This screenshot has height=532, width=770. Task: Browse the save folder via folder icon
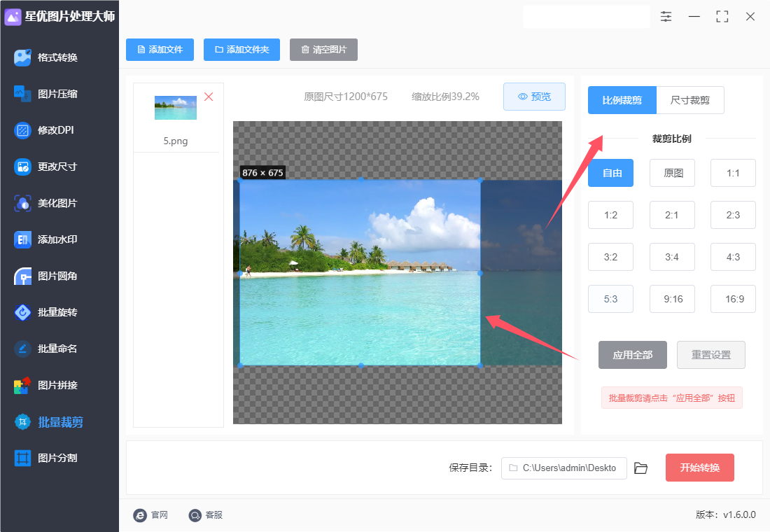pyautogui.click(x=640, y=468)
